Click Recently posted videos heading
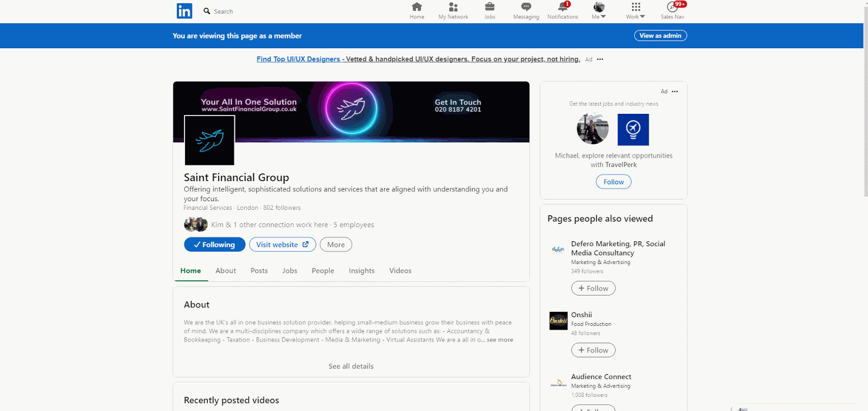This screenshot has width=868, height=411. click(232, 400)
